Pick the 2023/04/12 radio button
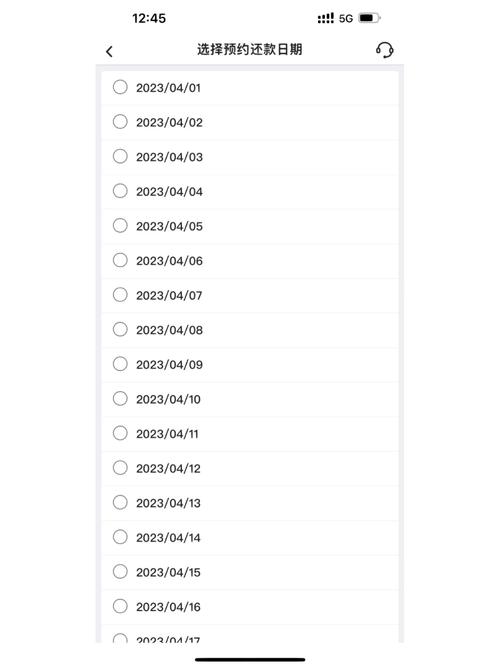 click(120, 468)
